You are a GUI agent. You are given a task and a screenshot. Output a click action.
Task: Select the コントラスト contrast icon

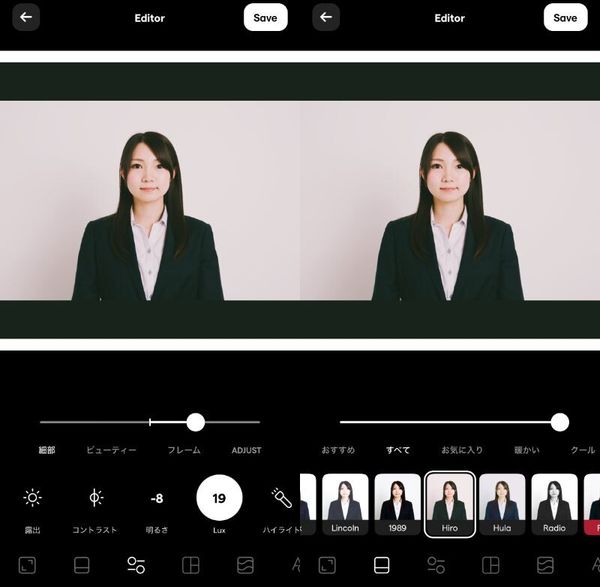pos(95,497)
